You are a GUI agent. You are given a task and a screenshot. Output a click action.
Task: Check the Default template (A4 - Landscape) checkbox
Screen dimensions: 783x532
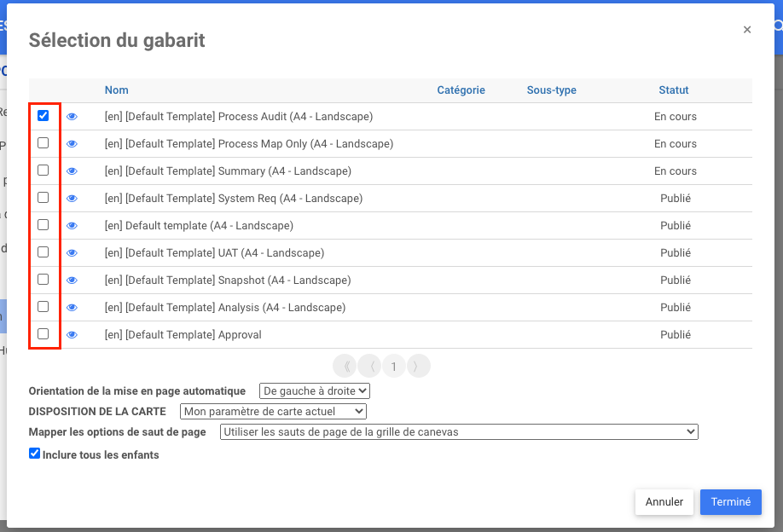(x=43, y=225)
